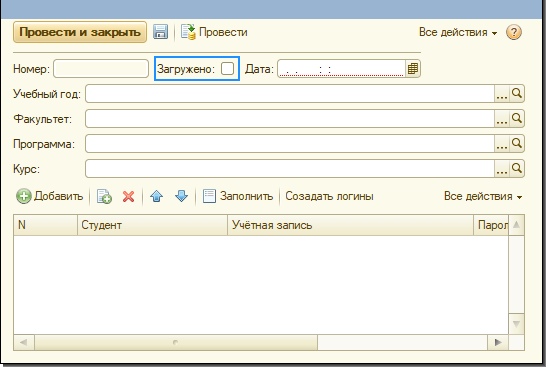The height and width of the screenshot is (368, 548).
Task: Click the Учётная запись column header
Action: 351,225
